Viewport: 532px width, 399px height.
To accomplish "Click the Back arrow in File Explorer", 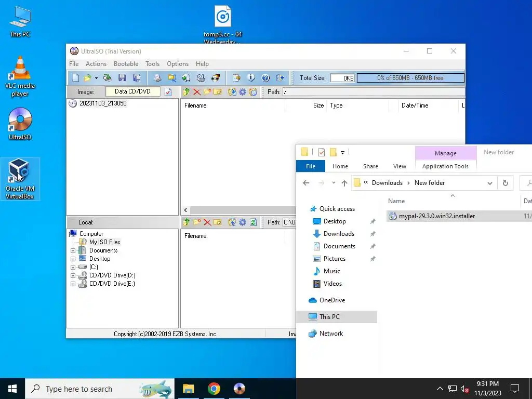I will [x=306, y=183].
